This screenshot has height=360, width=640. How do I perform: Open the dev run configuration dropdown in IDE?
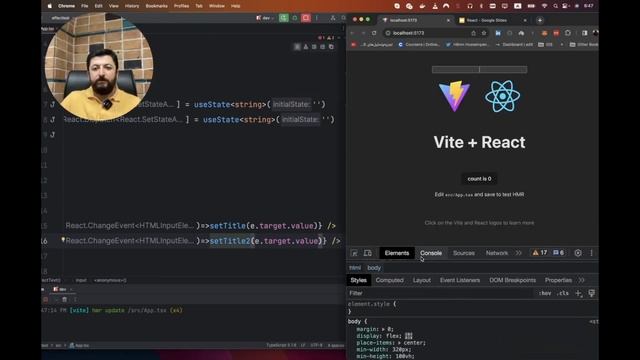(x=265, y=18)
